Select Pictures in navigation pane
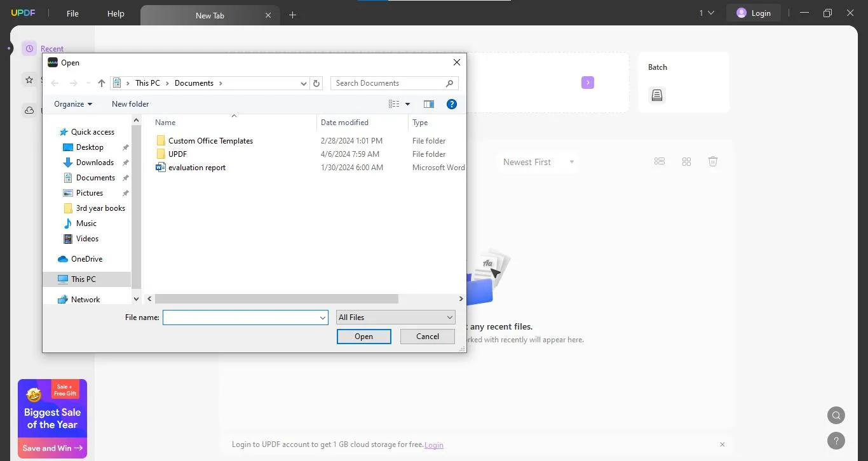 pyautogui.click(x=90, y=193)
